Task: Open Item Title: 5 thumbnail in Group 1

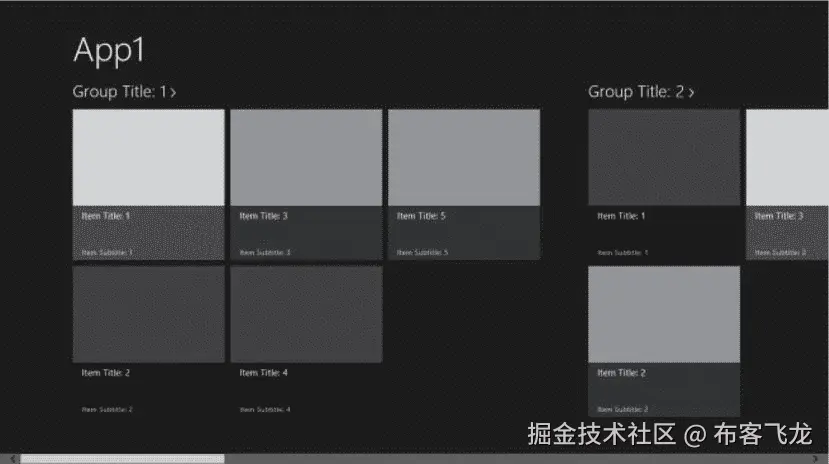Action: (x=464, y=157)
